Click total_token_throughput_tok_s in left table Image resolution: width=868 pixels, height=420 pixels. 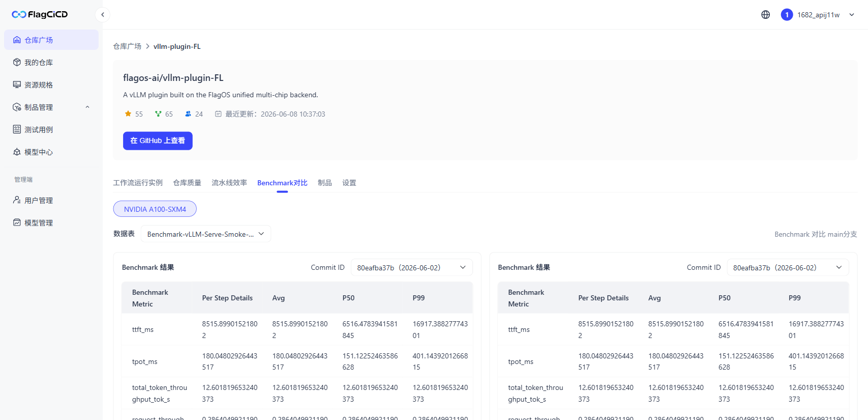160,394
